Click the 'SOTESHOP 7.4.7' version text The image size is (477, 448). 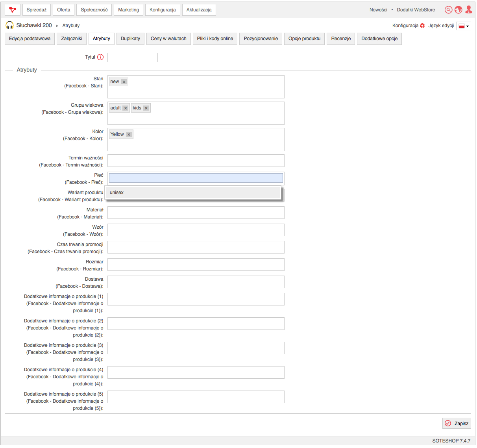[451, 441]
